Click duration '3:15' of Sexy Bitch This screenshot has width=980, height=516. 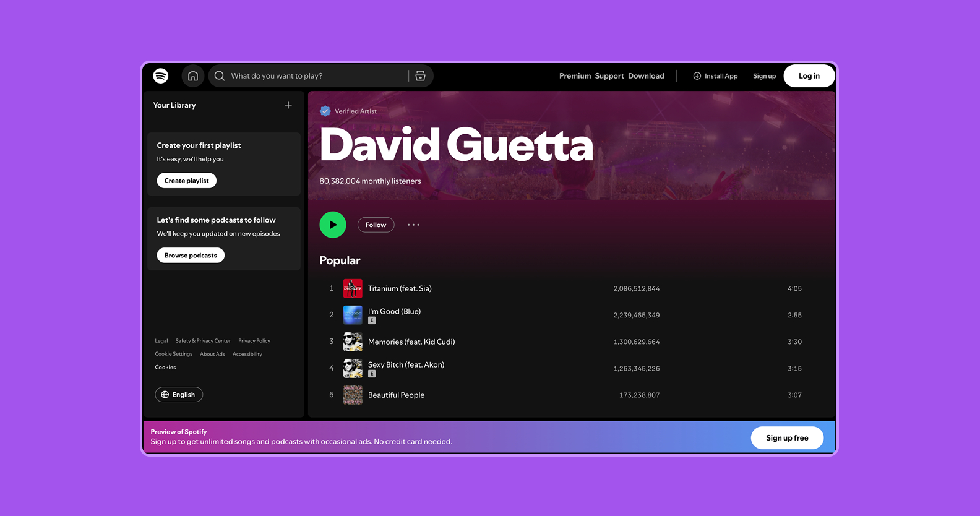pyautogui.click(x=794, y=369)
